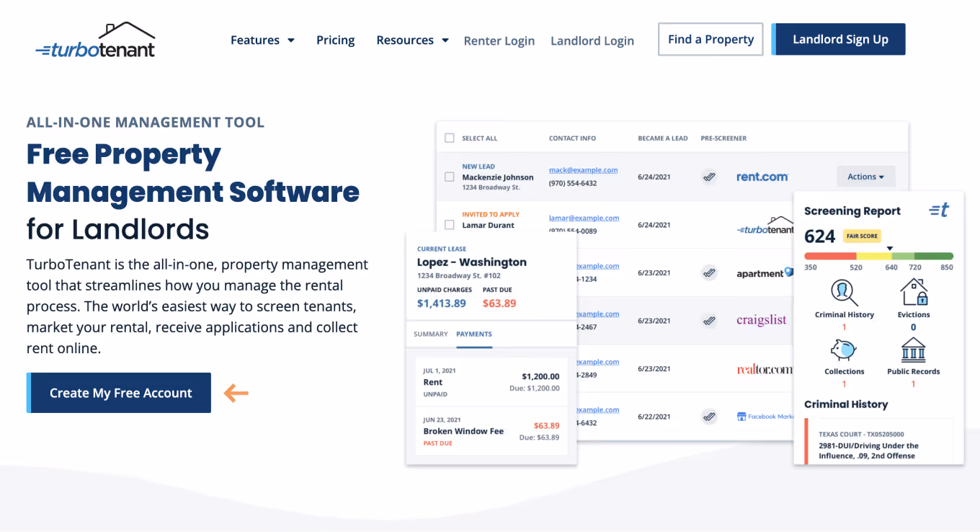
Task: Click the rent.com logo
Action: pos(762,177)
